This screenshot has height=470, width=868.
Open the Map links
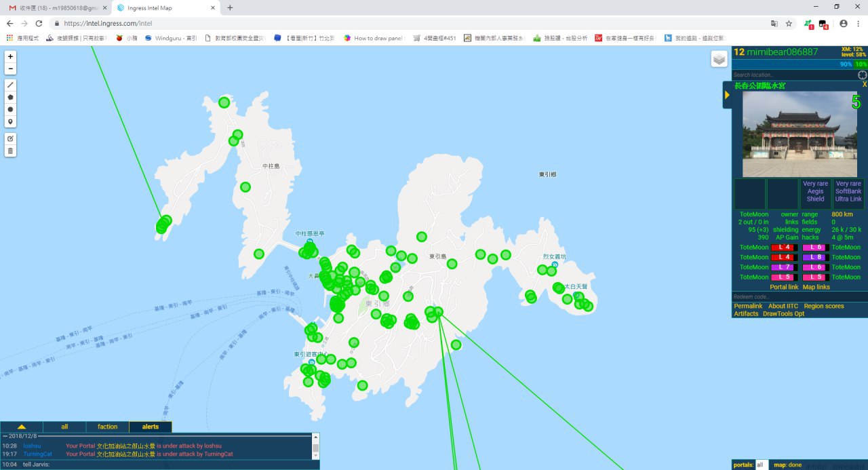click(816, 287)
